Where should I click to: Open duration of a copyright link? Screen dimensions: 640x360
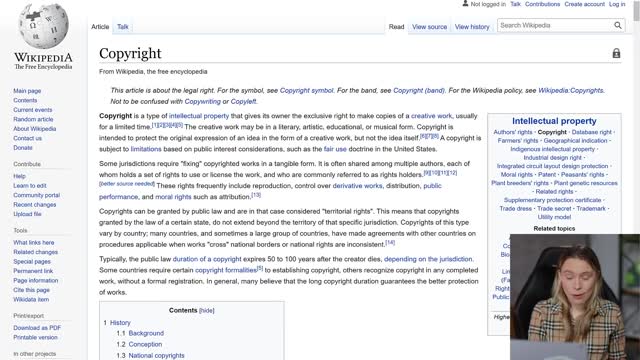click(x=207, y=259)
